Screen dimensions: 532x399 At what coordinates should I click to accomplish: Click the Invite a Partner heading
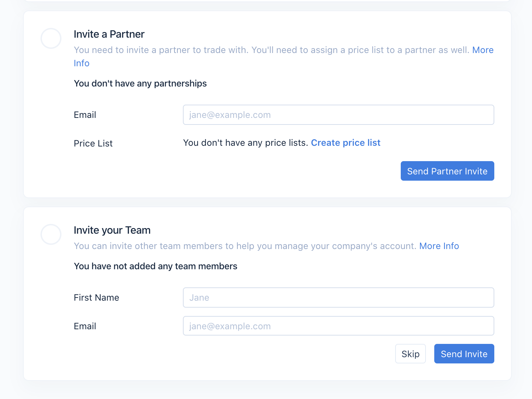point(109,34)
